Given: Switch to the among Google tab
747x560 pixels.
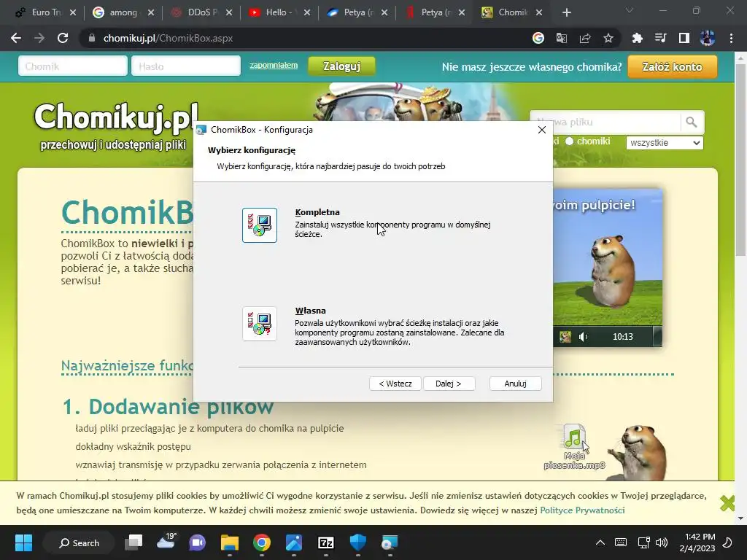Looking at the screenshot, I should 123,12.
